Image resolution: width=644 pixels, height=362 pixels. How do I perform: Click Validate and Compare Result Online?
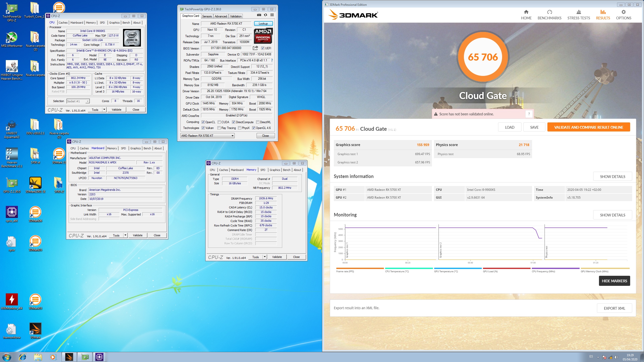(588, 127)
